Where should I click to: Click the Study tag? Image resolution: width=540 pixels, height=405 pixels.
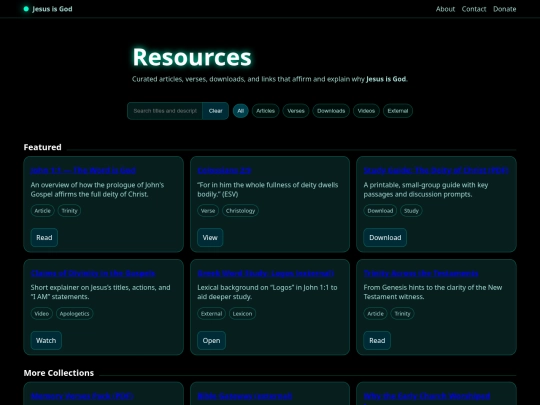tap(411, 211)
